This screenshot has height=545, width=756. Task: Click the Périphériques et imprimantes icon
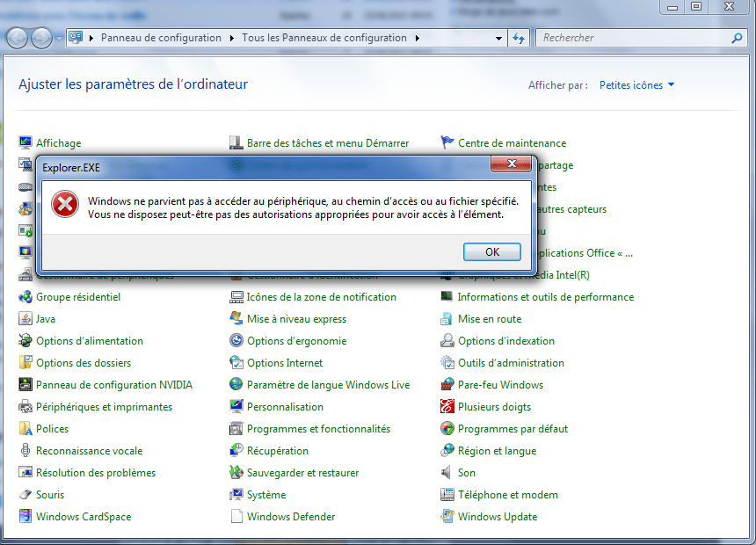pyautogui.click(x=25, y=407)
